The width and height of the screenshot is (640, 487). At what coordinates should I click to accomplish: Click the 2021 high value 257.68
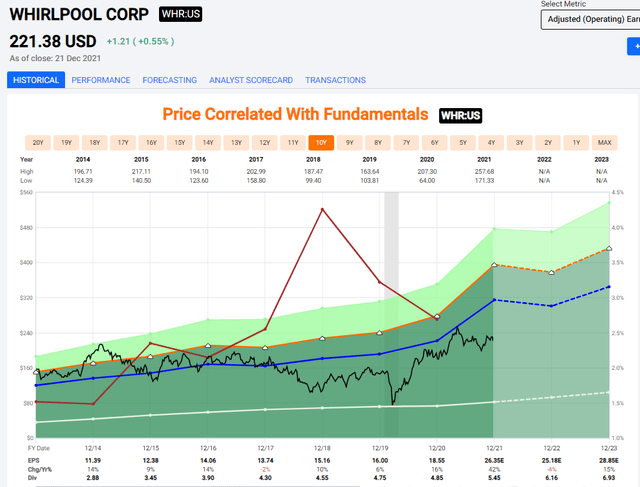pos(484,171)
